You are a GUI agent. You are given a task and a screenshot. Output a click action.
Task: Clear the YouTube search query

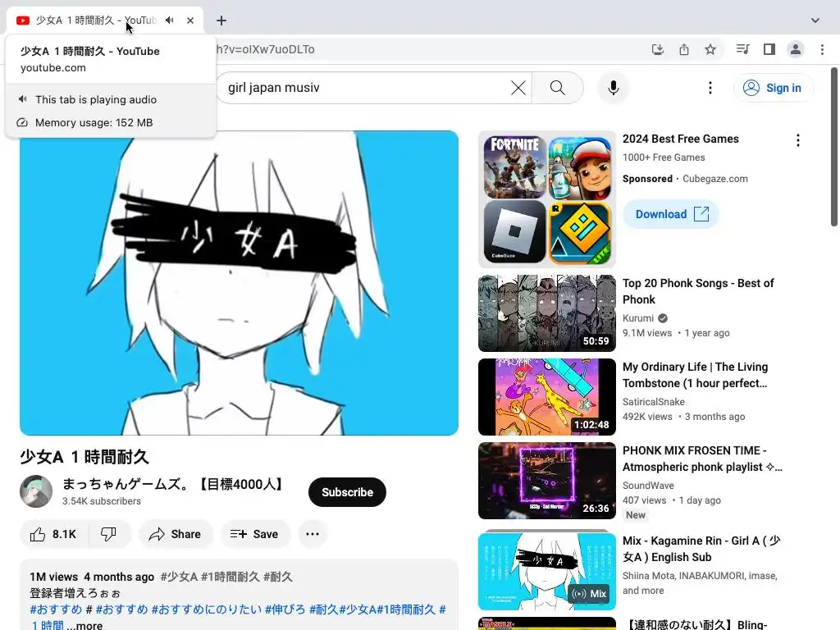(x=518, y=87)
